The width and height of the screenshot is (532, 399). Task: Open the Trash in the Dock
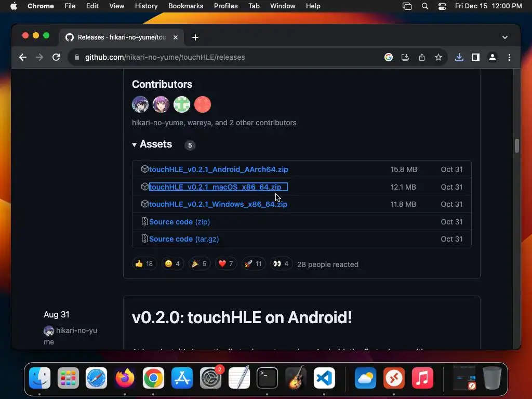pyautogui.click(x=493, y=378)
